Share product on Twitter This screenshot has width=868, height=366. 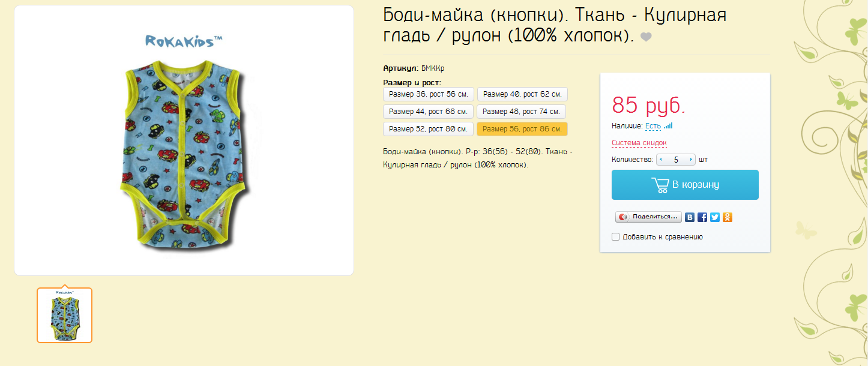[715, 217]
